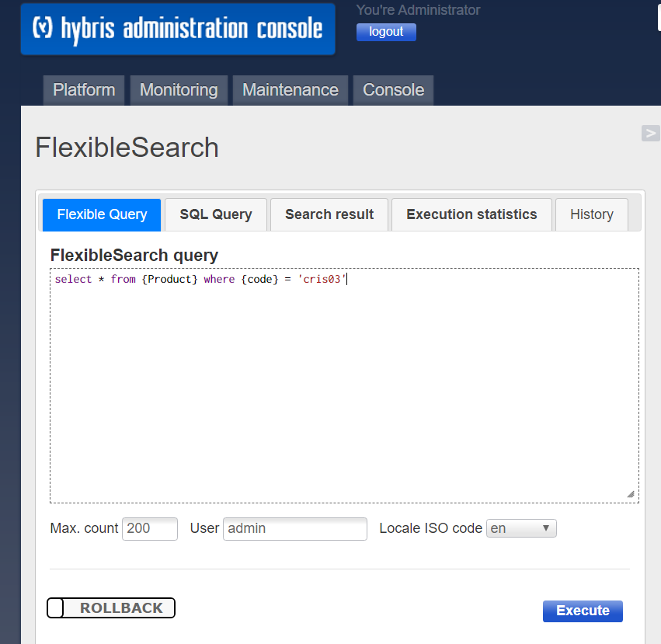This screenshot has width=661, height=644.
Task: Show the Search result tab
Action: pyautogui.click(x=329, y=214)
